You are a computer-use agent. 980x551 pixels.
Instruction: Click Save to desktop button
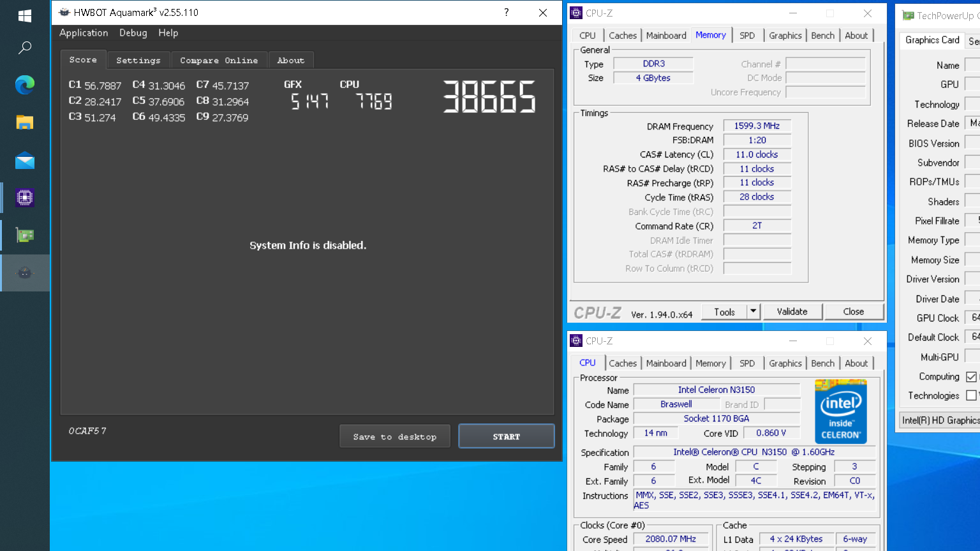click(x=395, y=436)
